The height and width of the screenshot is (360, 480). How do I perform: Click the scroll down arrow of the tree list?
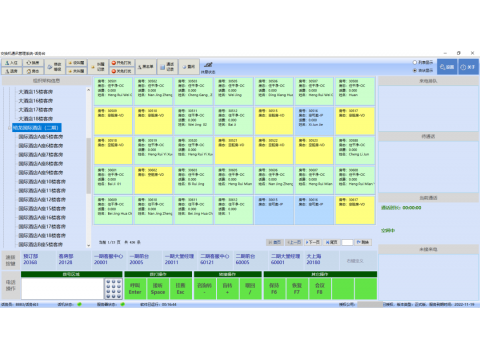tap(88, 245)
